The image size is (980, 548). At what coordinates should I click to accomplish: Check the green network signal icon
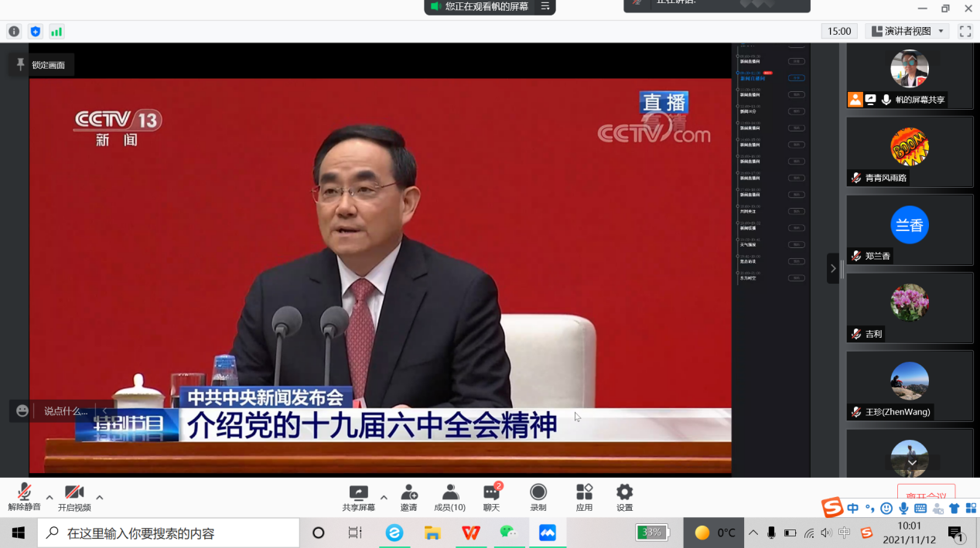click(56, 32)
